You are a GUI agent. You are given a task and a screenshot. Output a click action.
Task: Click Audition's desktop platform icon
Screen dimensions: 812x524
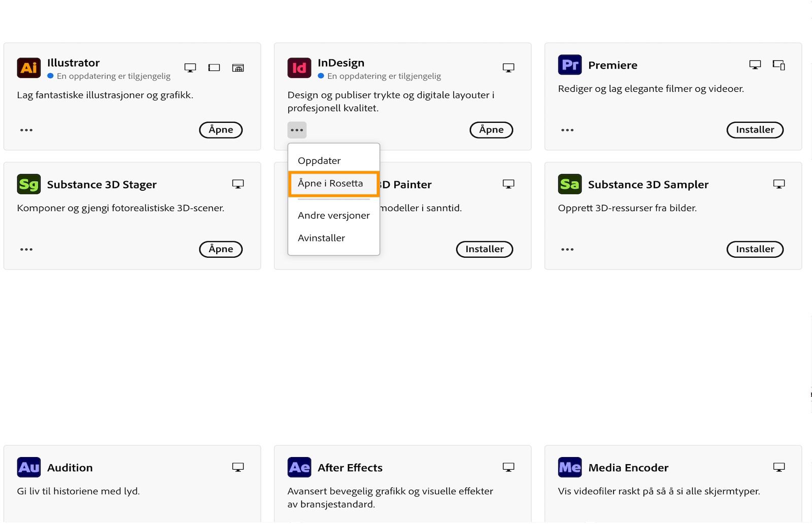238,467
